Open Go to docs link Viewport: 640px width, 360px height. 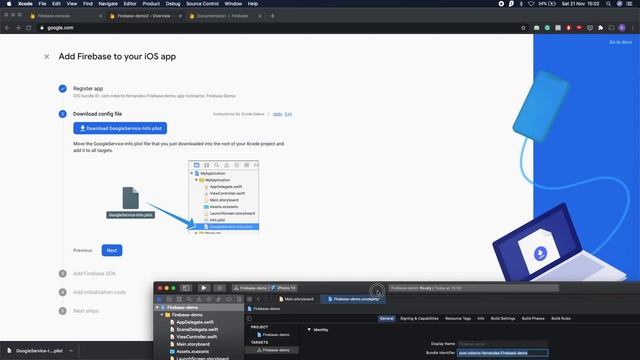click(x=620, y=42)
